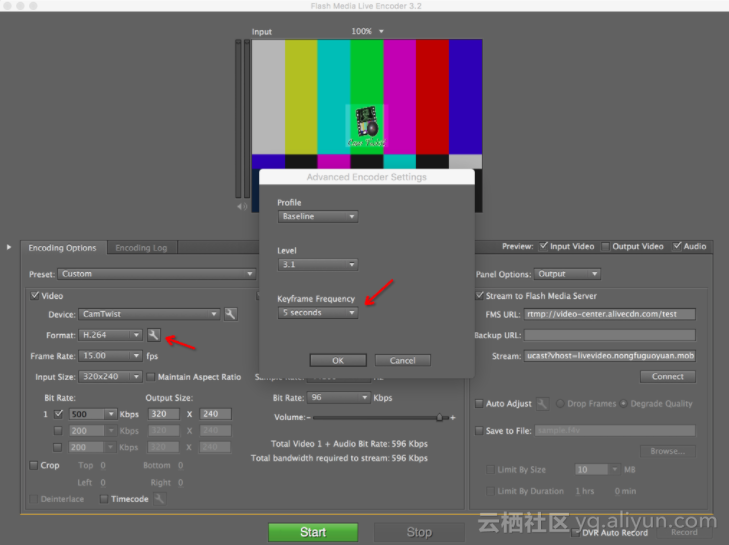
Task: Open Timecode settings wrench icon
Action: (x=159, y=499)
